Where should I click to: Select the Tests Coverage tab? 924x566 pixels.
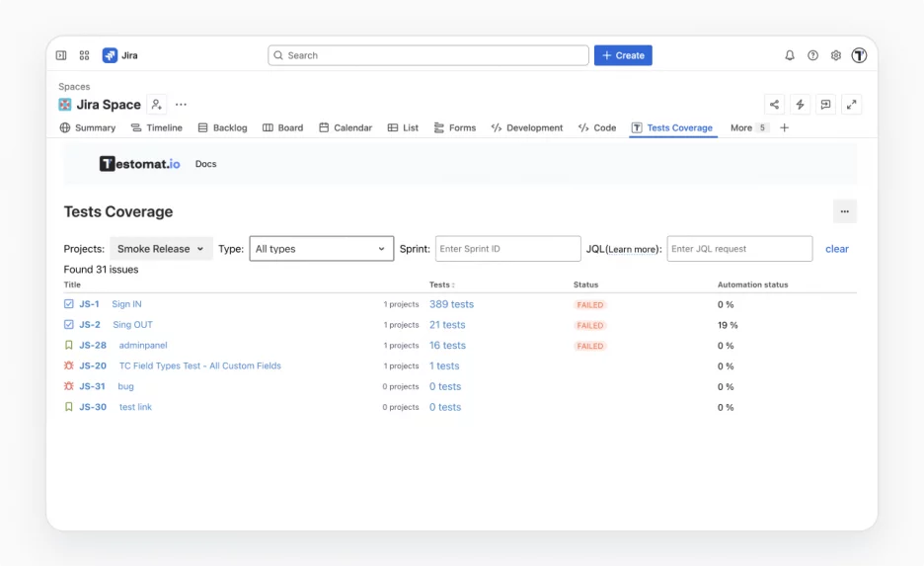click(x=672, y=128)
